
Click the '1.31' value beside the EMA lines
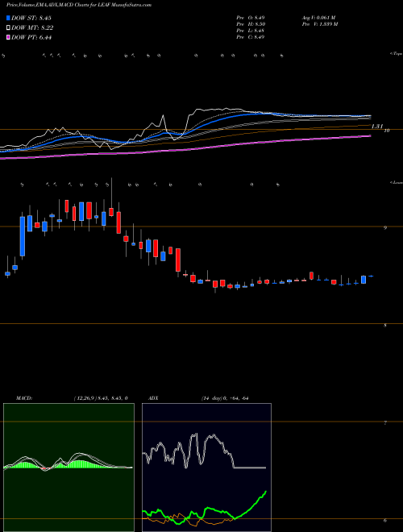(x=377, y=127)
